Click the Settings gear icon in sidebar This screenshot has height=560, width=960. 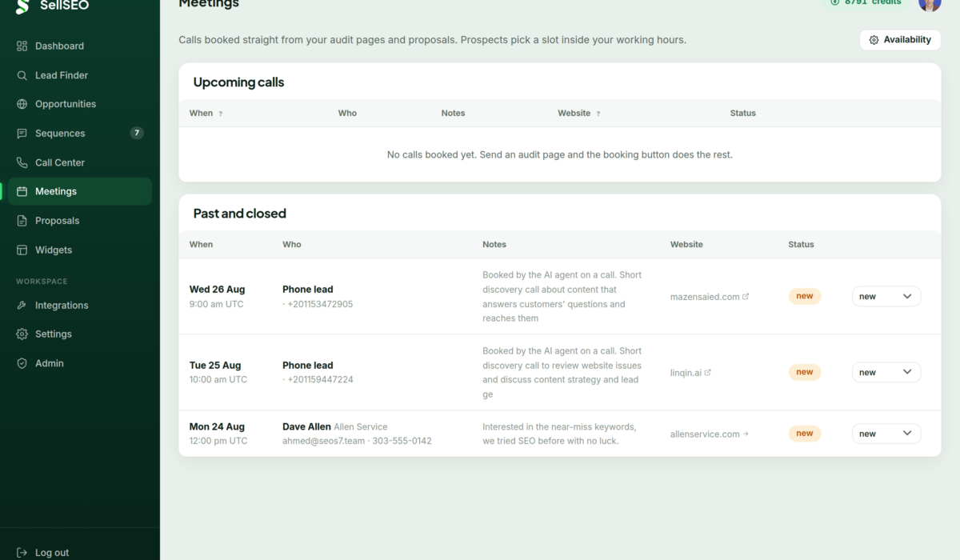coord(22,334)
